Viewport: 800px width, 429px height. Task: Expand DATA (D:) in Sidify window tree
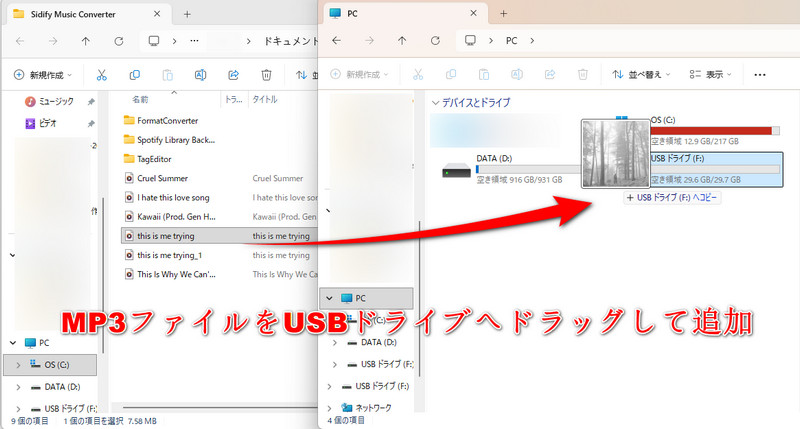click(18, 387)
